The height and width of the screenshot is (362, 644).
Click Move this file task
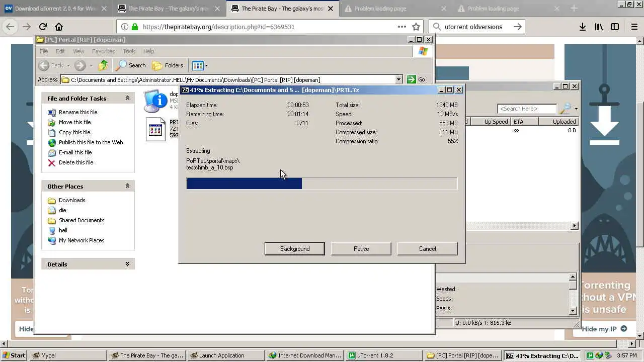tap(74, 122)
